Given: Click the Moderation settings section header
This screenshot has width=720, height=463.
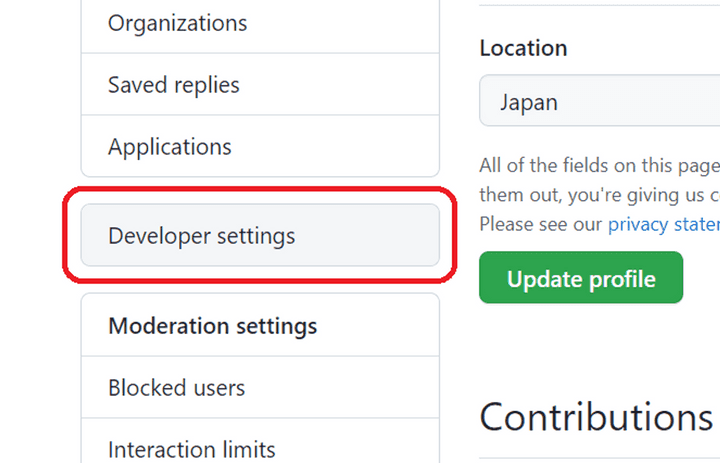Looking at the screenshot, I should tap(212, 326).
